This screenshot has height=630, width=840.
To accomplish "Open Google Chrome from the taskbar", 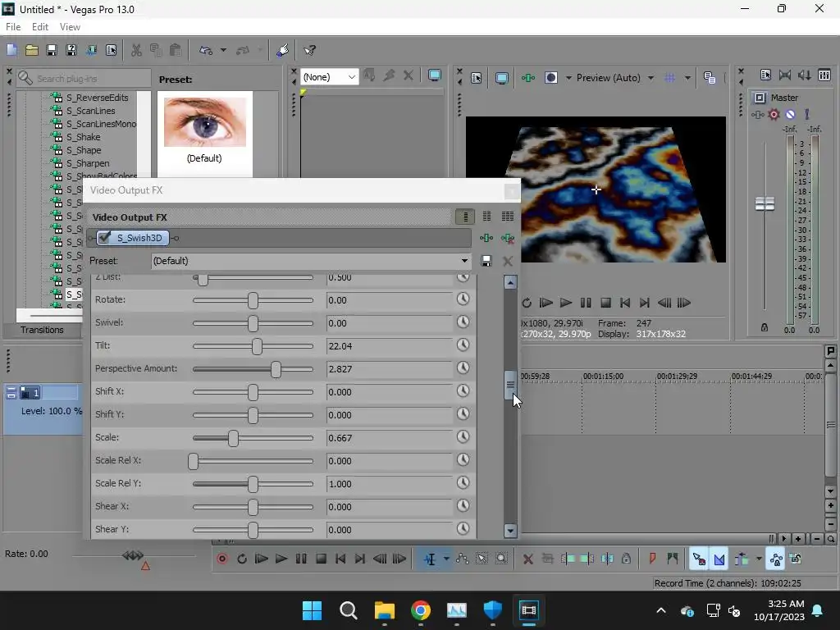I will click(421, 610).
